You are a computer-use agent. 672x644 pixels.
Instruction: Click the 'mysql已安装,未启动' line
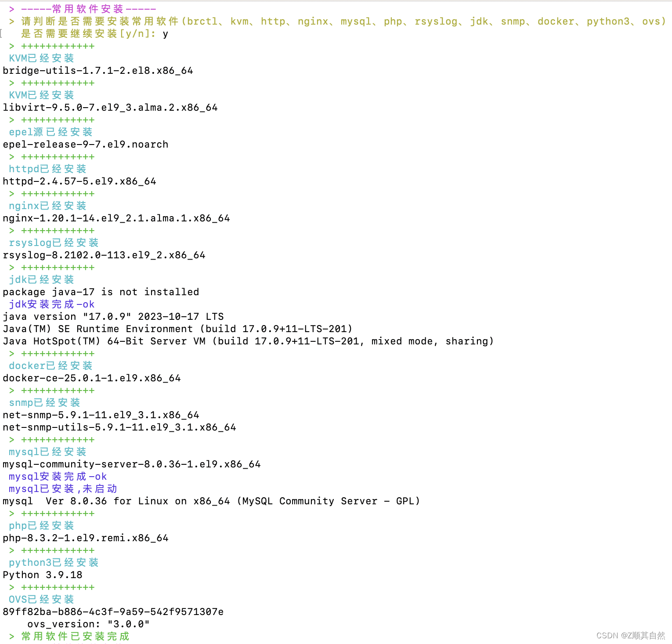63,489
